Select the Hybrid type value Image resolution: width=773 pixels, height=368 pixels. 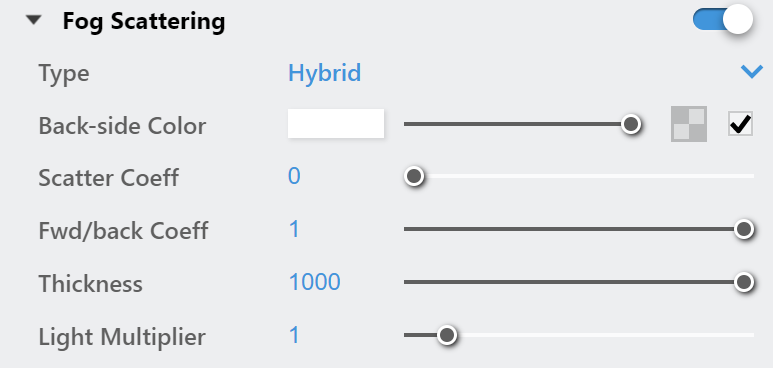click(324, 74)
